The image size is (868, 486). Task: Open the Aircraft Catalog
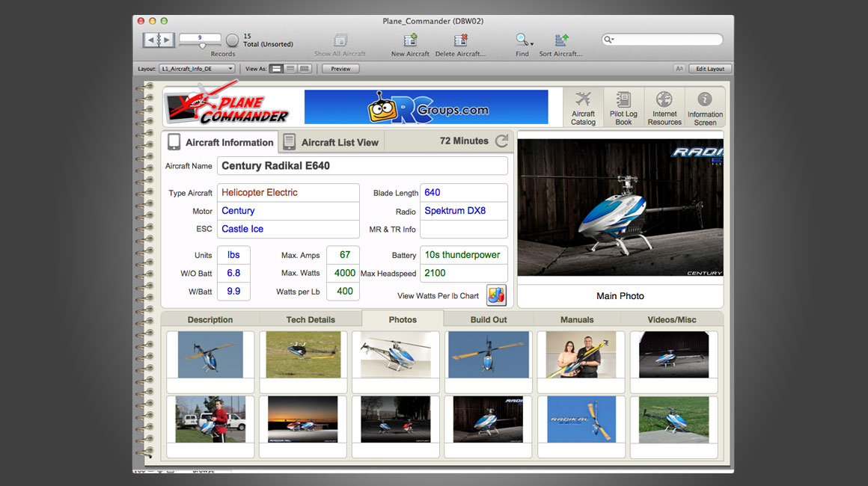point(583,108)
